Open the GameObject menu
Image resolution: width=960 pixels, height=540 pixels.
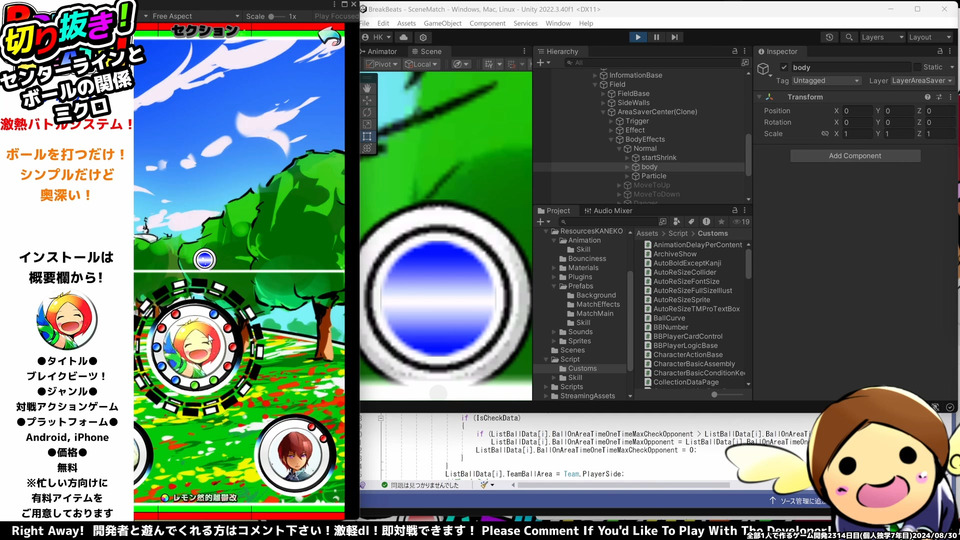(x=443, y=23)
